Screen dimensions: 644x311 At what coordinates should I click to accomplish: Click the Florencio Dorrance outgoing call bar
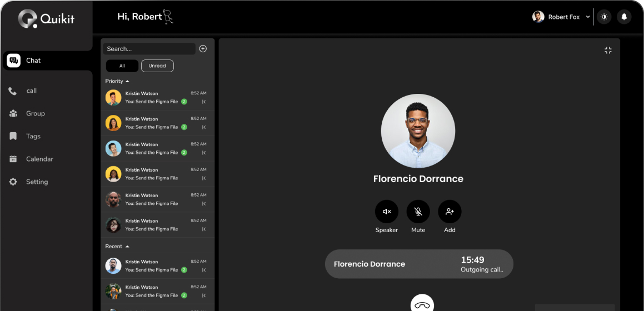(419, 264)
